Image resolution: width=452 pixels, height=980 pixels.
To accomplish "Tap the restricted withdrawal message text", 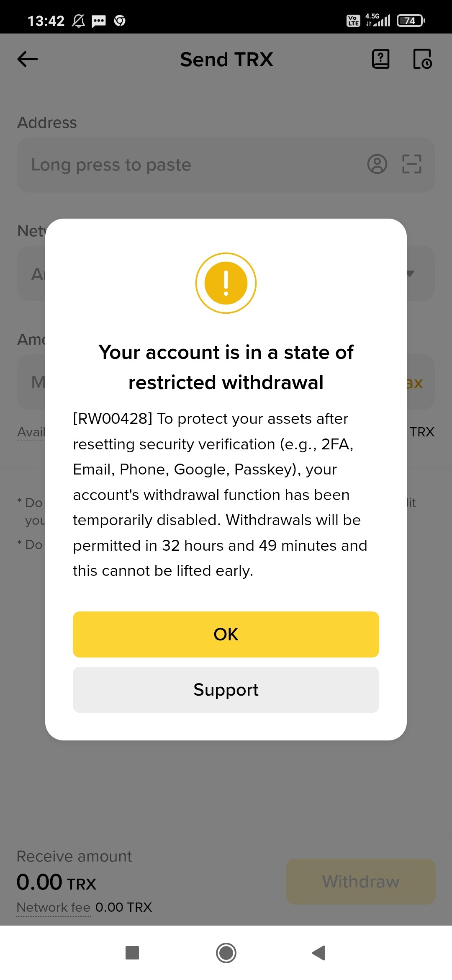I will pyautogui.click(x=220, y=495).
